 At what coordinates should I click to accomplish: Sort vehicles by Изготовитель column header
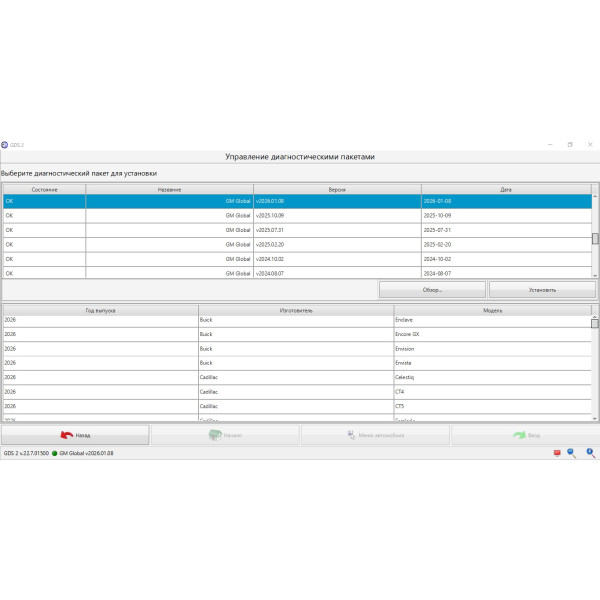point(296,310)
